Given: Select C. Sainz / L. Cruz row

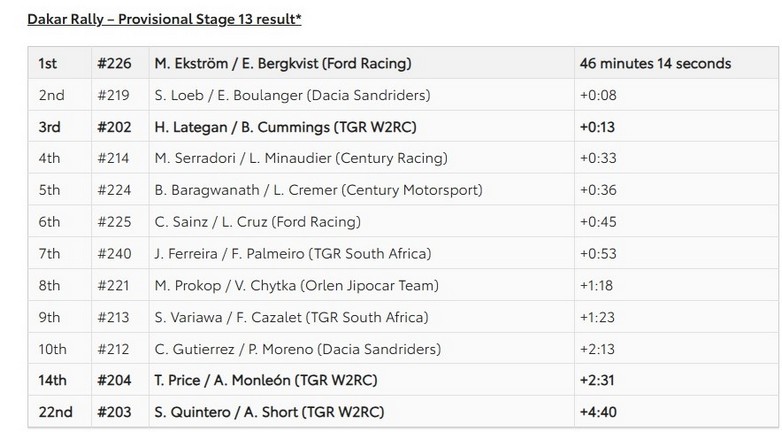Looking at the screenshot, I should pyautogui.click(x=257, y=222).
